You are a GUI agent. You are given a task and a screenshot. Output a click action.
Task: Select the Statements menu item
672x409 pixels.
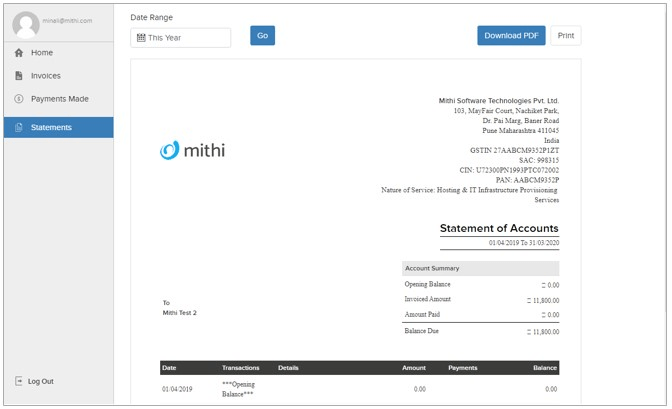point(59,127)
